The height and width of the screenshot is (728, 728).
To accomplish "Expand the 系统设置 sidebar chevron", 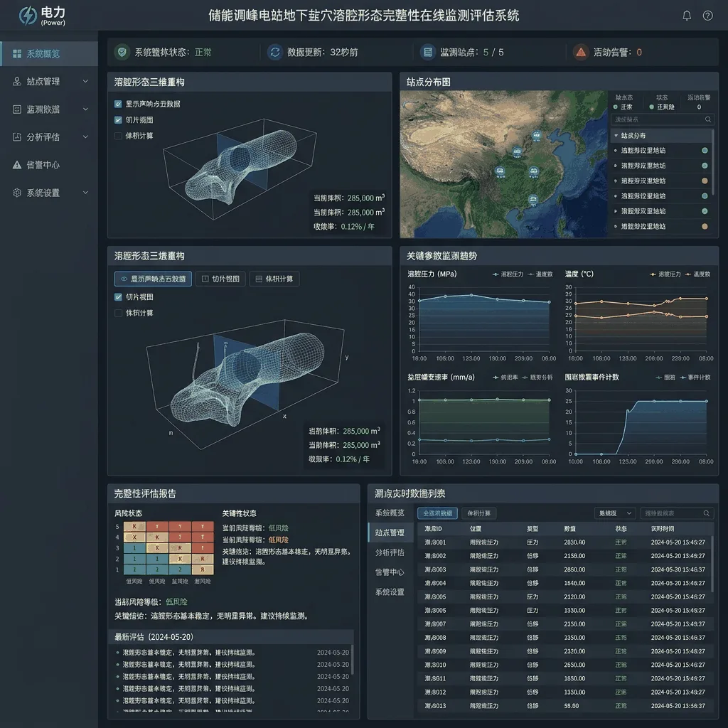I will [x=85, y=193].
